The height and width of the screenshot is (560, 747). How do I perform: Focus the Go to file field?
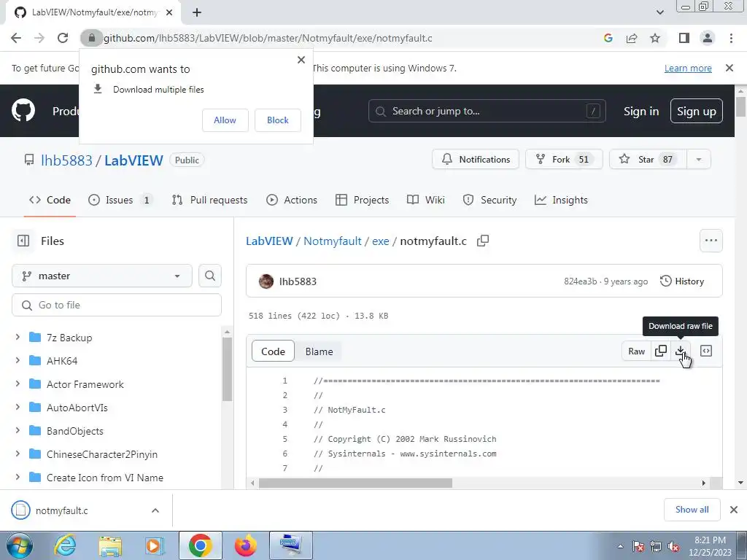pos(117,305)
